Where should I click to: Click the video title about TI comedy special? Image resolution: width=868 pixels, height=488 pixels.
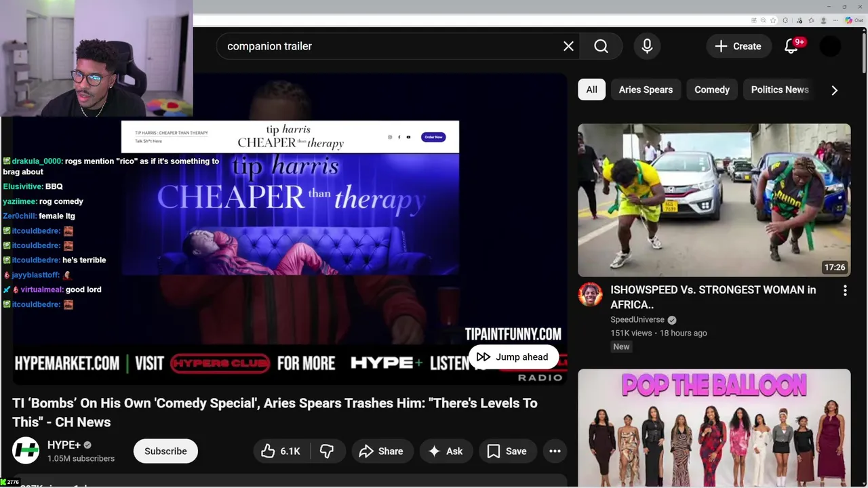click(275, 412)
